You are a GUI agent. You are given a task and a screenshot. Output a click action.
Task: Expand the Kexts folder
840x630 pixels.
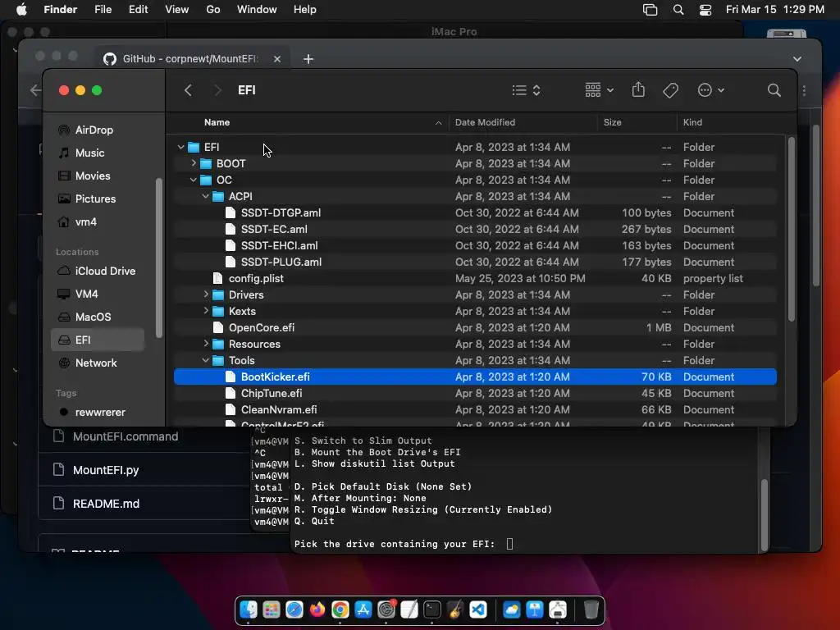click(x=206, y=311)
